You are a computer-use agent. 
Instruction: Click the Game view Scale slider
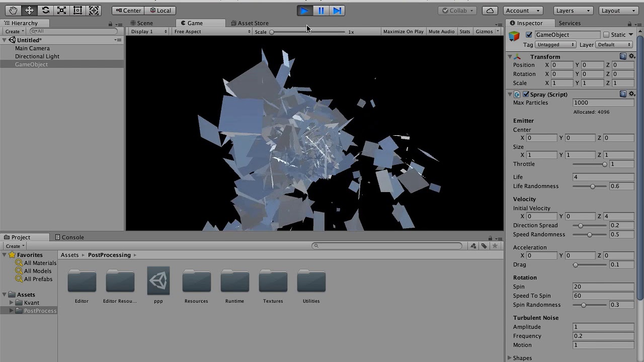pyautogui.click(x=308, y=32)
